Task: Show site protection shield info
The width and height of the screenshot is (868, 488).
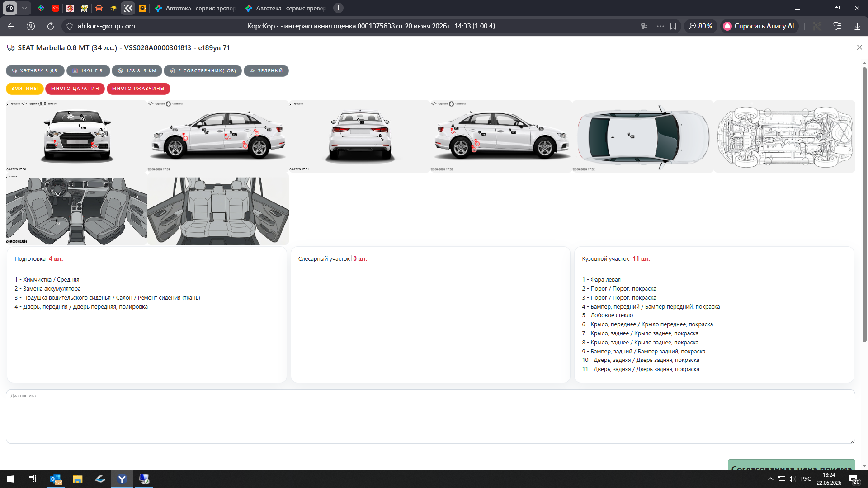Action: click(x=70, y=26)
